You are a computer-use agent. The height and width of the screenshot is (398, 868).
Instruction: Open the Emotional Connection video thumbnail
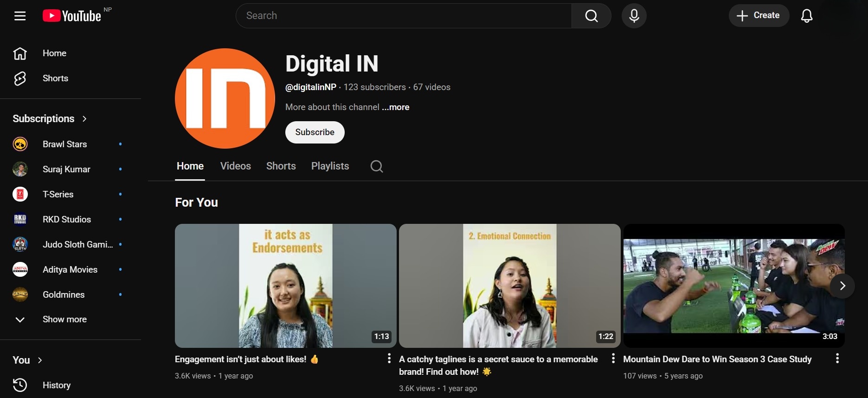click(x=509, y=286)
